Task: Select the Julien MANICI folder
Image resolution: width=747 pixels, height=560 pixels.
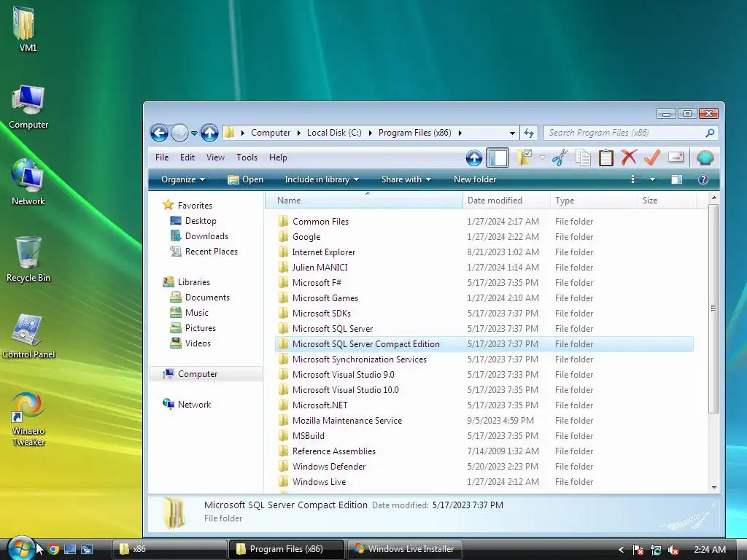Action: click(x=484, y=267)
